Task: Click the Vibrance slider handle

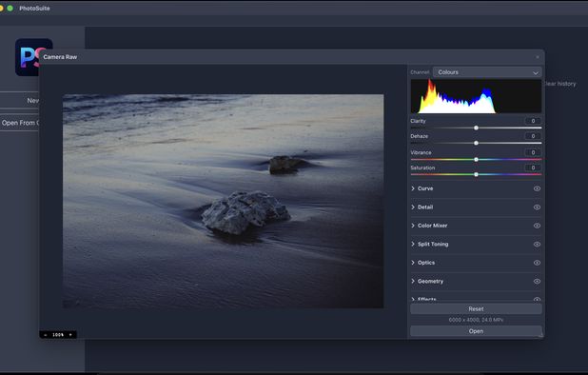Action: coord(476,159)
